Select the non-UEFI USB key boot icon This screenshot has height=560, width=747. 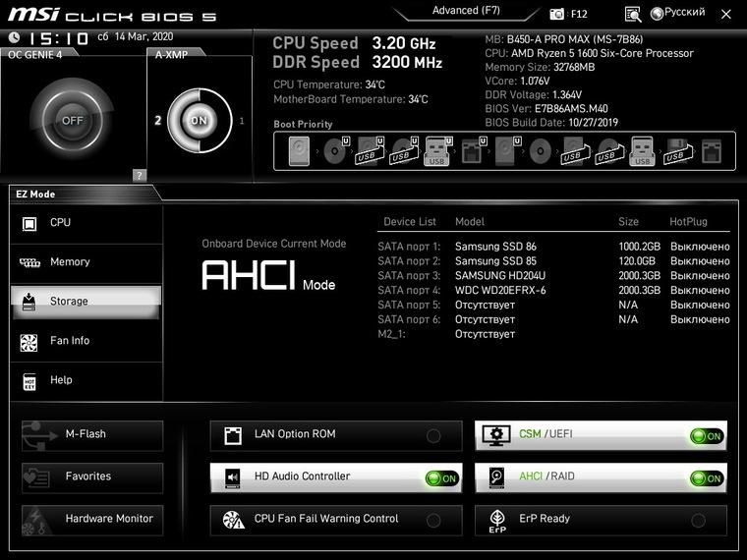[642, 151]
